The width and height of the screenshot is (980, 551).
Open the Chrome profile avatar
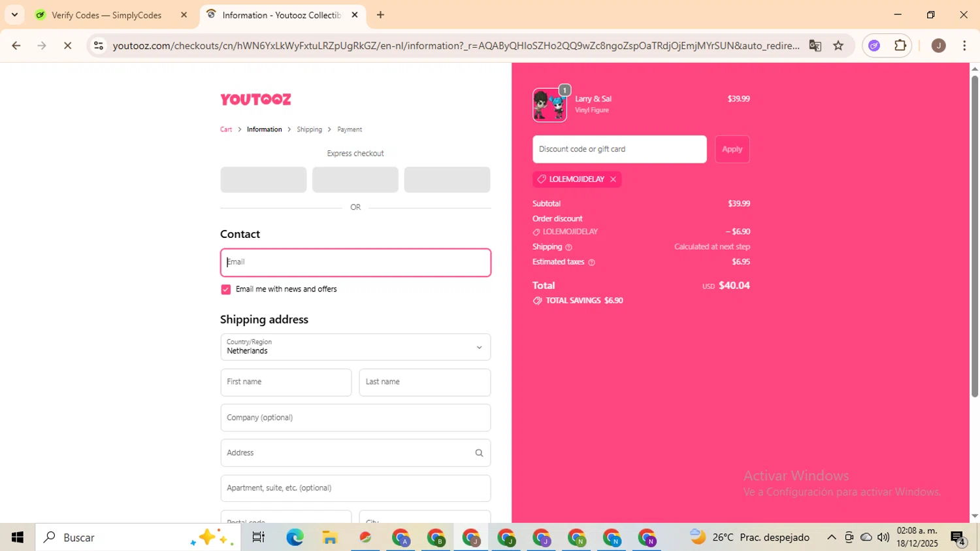pyautogui.click(x=938, y=46)
